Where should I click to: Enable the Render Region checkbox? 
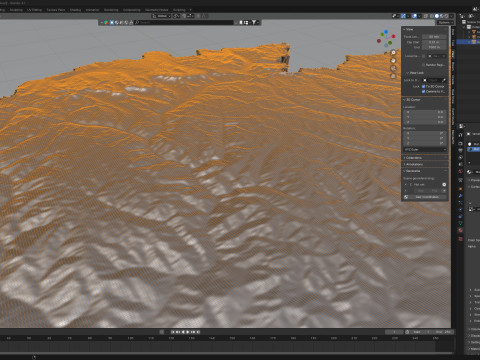pos(423,65)
